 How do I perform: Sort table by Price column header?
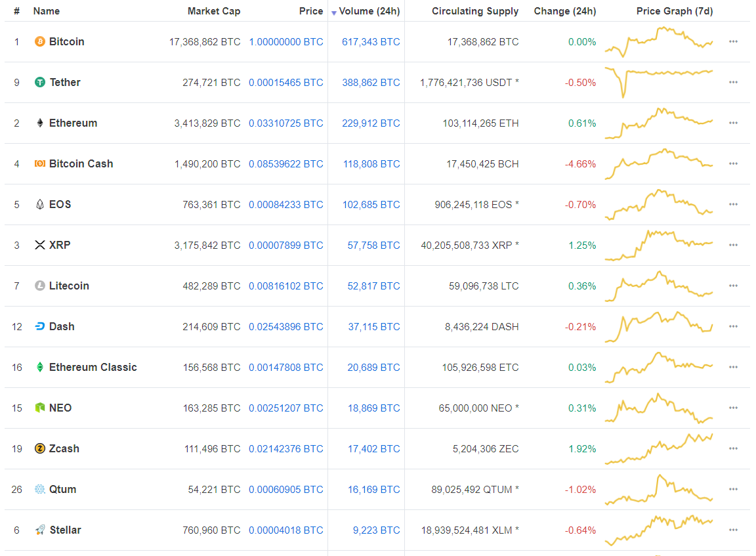(x=311, y=11)
